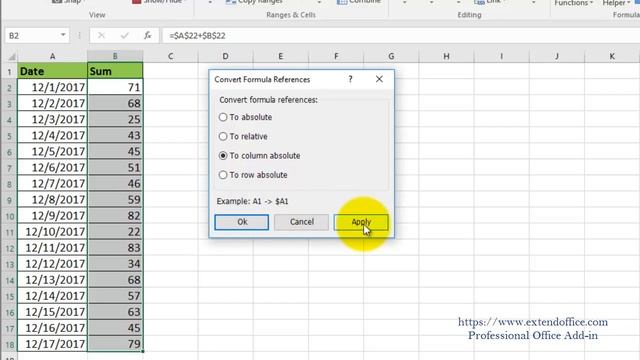Select column C header

(x=170, y=56)
